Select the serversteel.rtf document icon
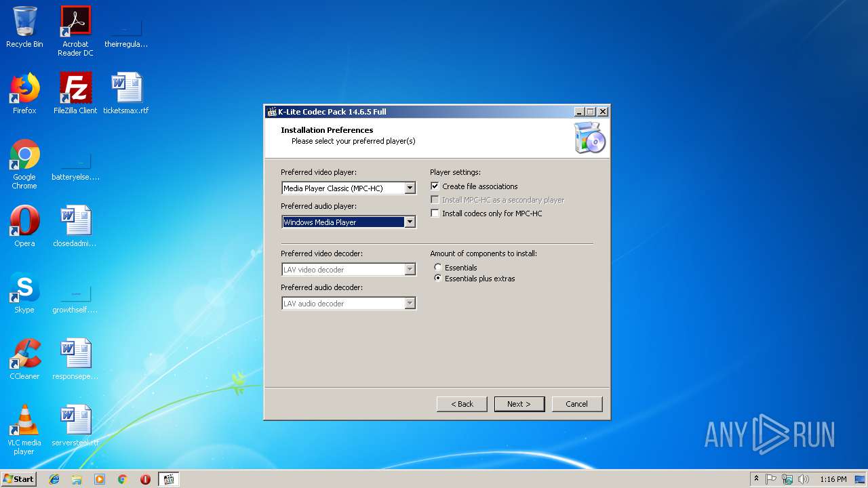Viewport: 868px width, 488px height. click(75, 426)
